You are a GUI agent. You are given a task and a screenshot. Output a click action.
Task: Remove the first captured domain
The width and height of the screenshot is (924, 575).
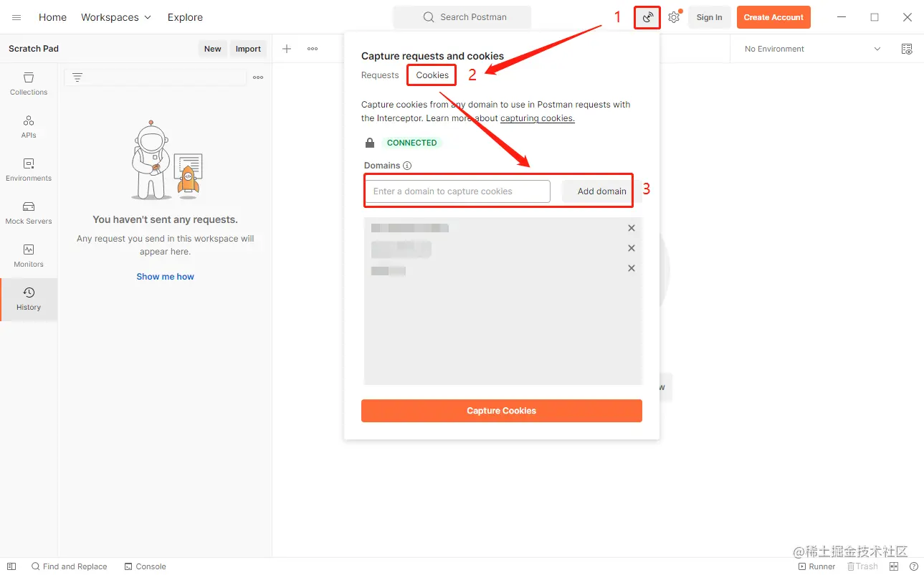tap(632, 228)
